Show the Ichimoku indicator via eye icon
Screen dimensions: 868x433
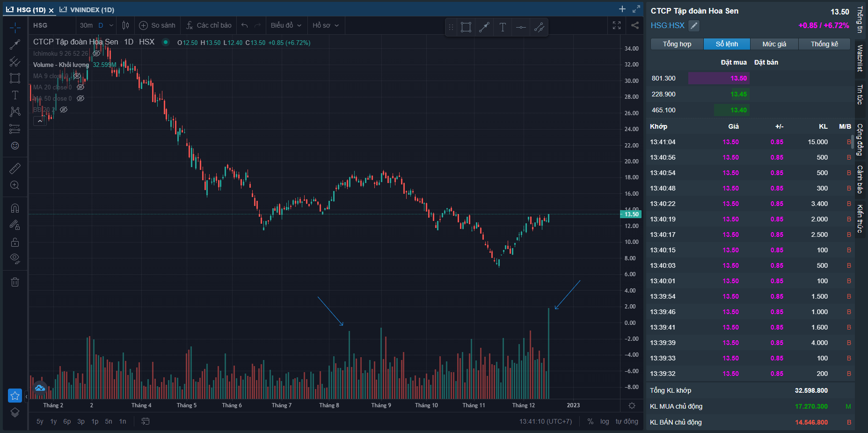(x=96, y=53)
